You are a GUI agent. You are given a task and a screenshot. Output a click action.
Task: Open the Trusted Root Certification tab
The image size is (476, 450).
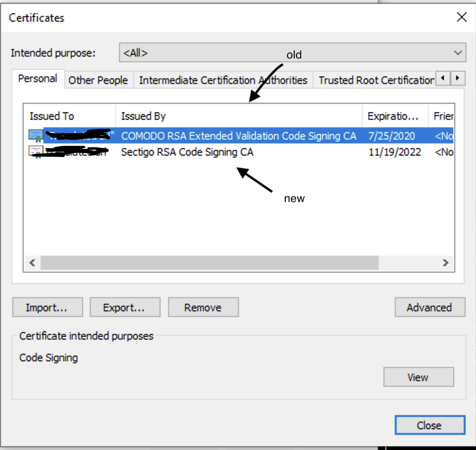point(374,80)
